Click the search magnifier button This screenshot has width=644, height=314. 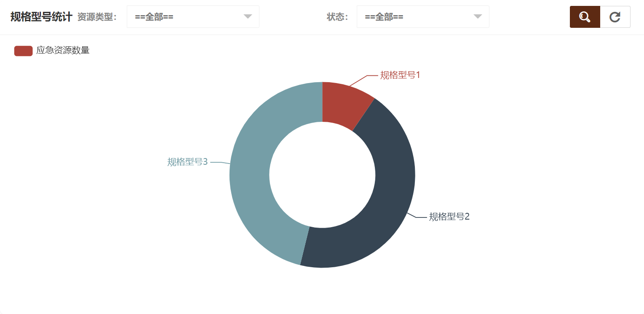pyautogui.click(x=585, y=17)
